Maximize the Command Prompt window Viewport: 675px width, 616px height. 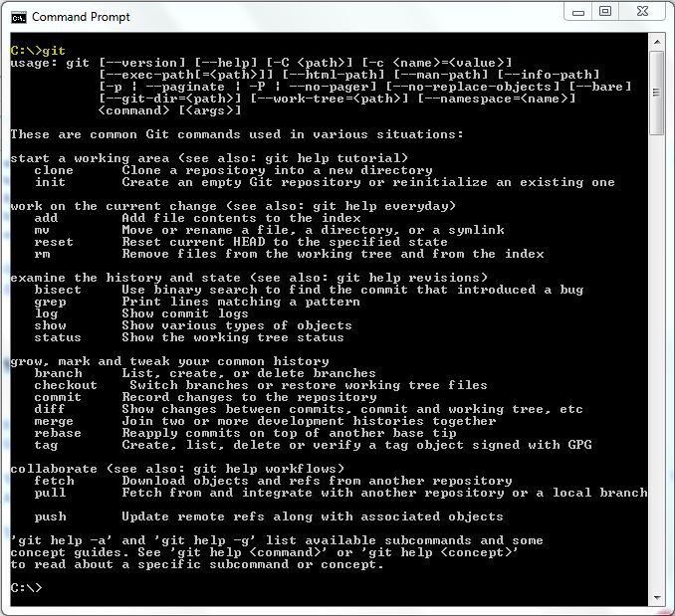click(x=605, y=12)
